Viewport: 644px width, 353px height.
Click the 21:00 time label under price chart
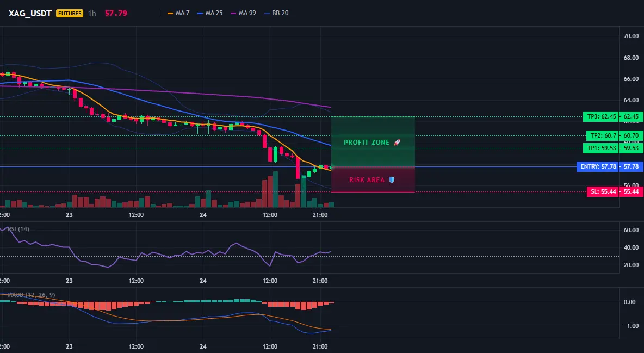[x=320, y=215]
